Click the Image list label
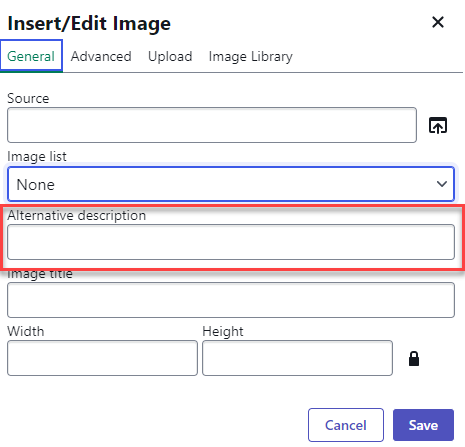This screenshot has width=465, height=447. tap(37, 156)
